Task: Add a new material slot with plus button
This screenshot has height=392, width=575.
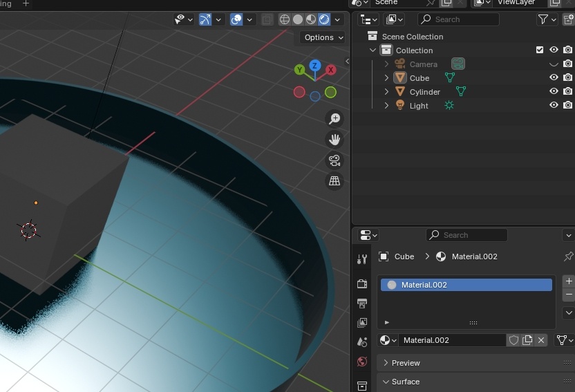Action: (x=568, y=281)
